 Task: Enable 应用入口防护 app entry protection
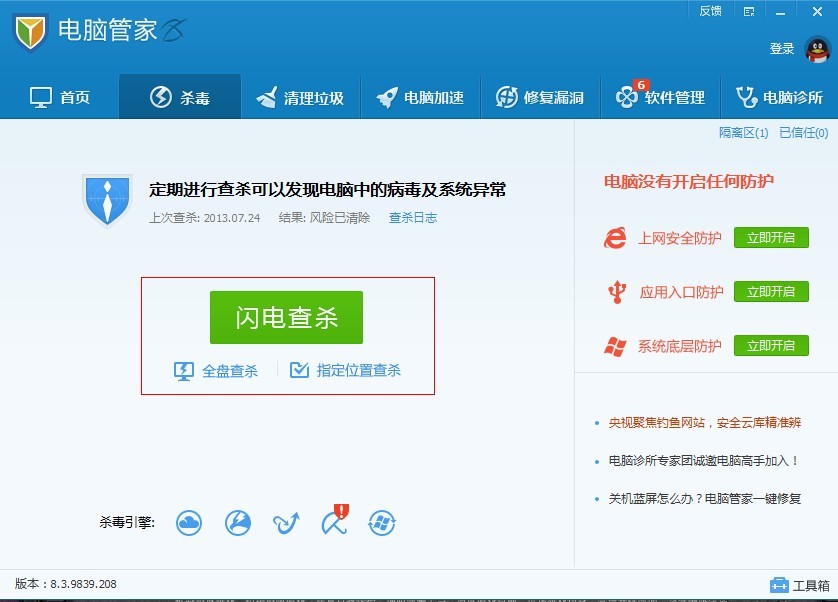[771, 292]
